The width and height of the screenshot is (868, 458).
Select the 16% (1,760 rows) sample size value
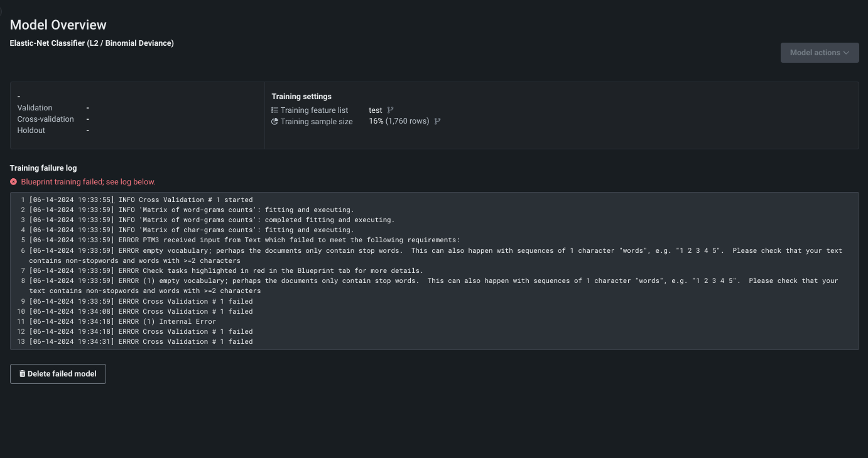tap(399, 122)
